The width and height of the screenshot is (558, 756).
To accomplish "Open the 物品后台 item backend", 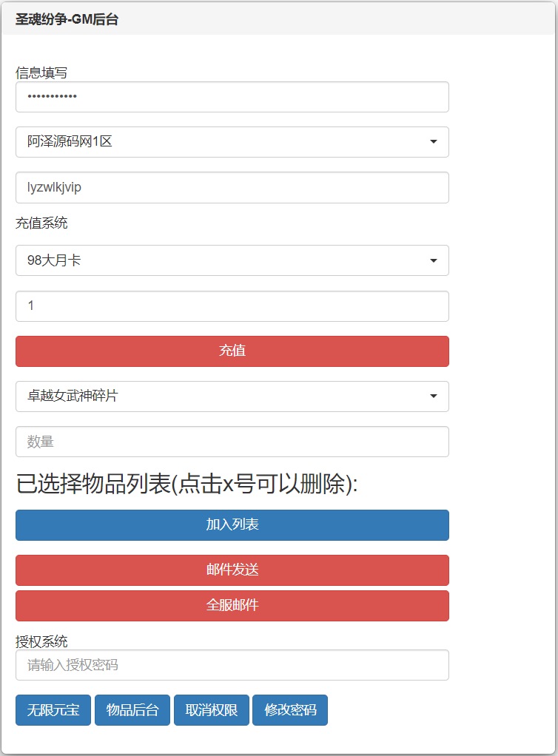I will 132,709.
